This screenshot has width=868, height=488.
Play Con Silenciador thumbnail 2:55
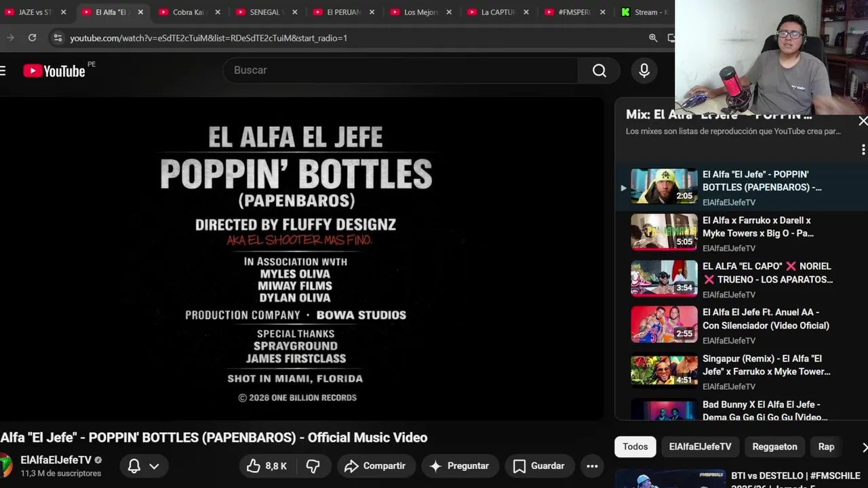click(x=664, y=324)
